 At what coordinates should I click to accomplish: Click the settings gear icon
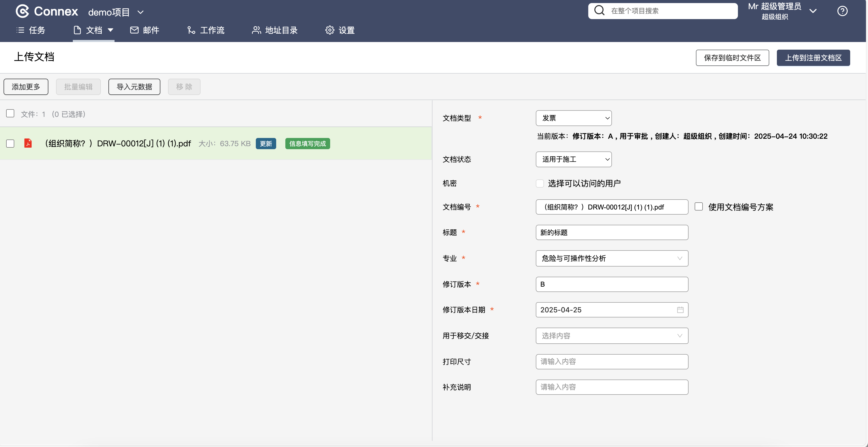pyautogui.click(x=330, y=30)
